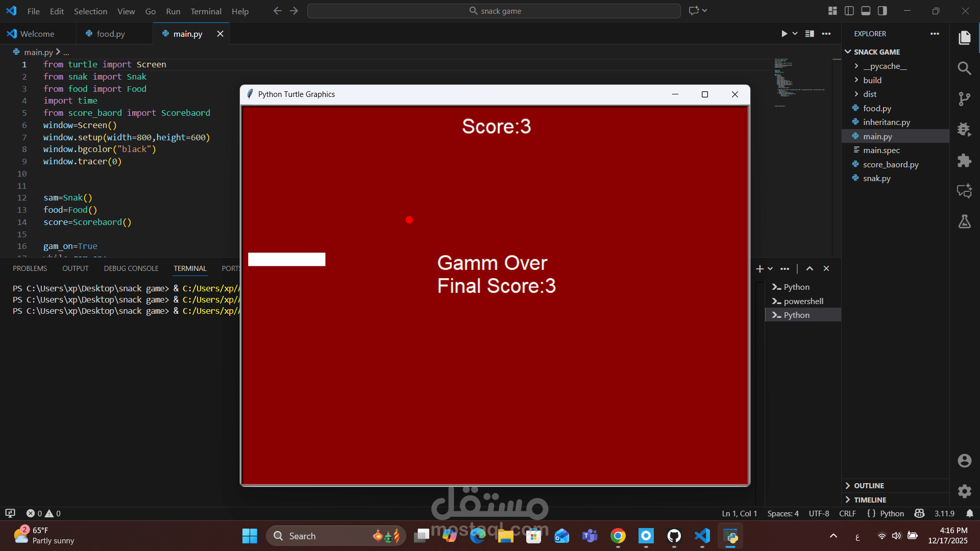
Task: Open the Source Control view
Action: coord(964,98)
